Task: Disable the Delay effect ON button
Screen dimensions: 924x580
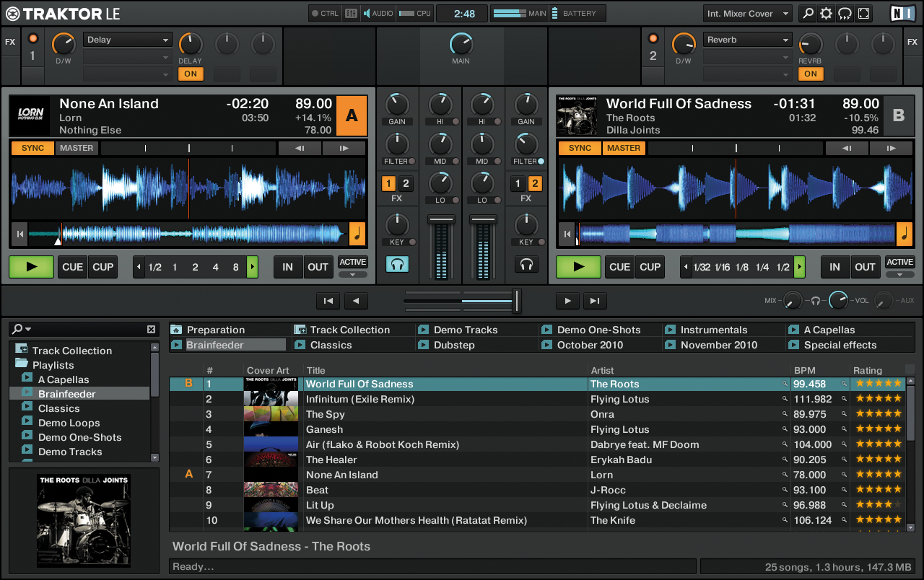Action: click(191, 74)
